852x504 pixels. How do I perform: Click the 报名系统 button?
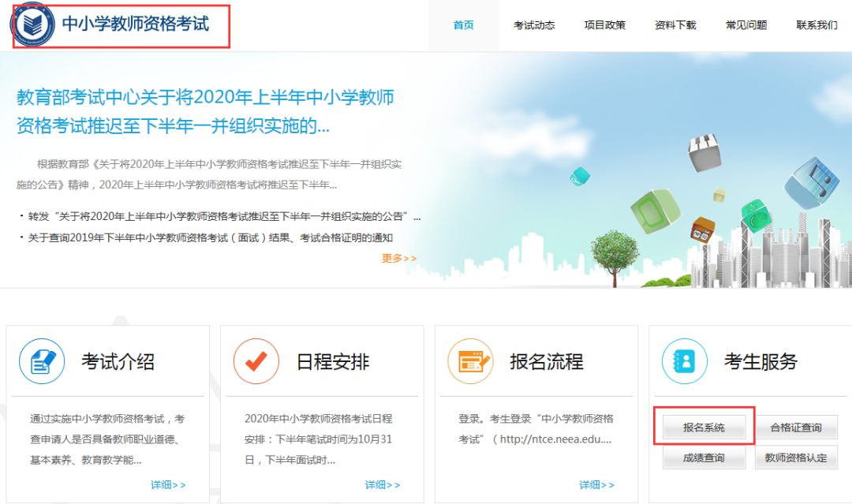704,427
